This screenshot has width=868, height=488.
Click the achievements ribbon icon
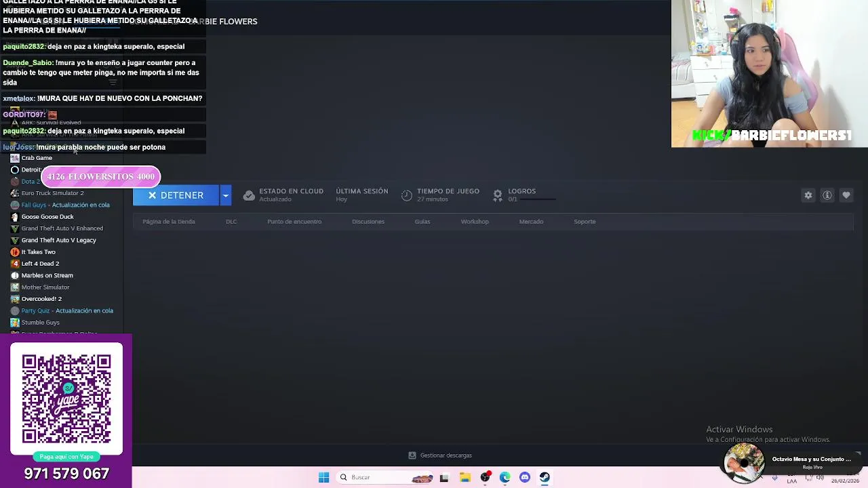coord(498,195)
